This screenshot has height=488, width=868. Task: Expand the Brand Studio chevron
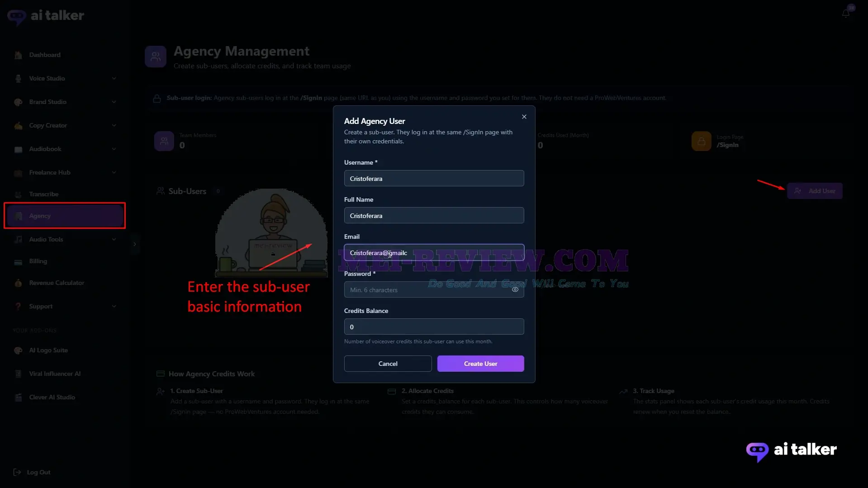click(x=114, y=102)
